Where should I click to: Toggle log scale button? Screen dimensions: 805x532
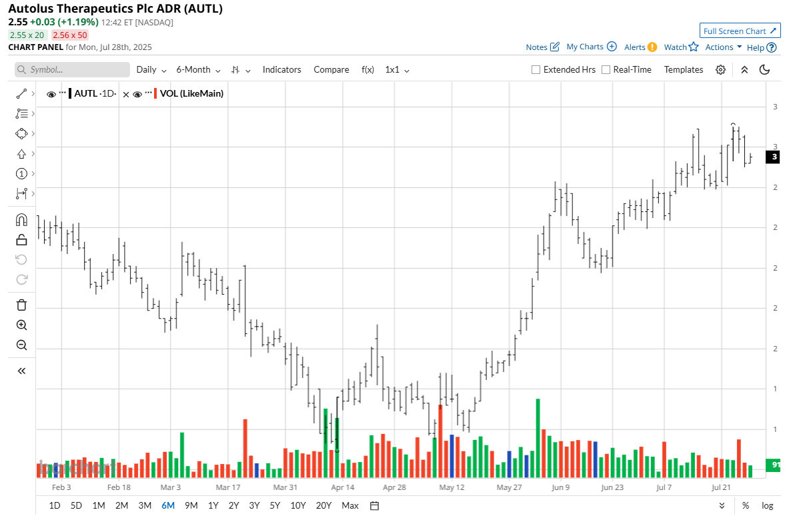(x=768, y=506)
